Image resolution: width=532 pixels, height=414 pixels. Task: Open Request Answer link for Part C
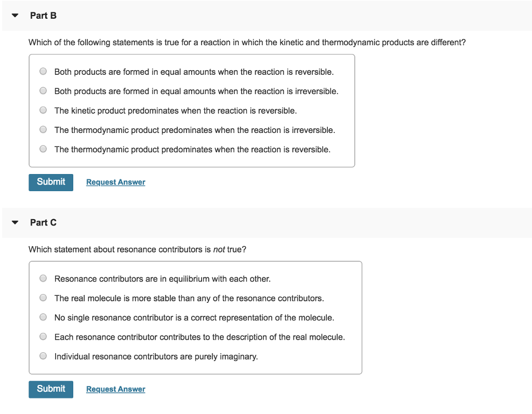coord(116,389)
